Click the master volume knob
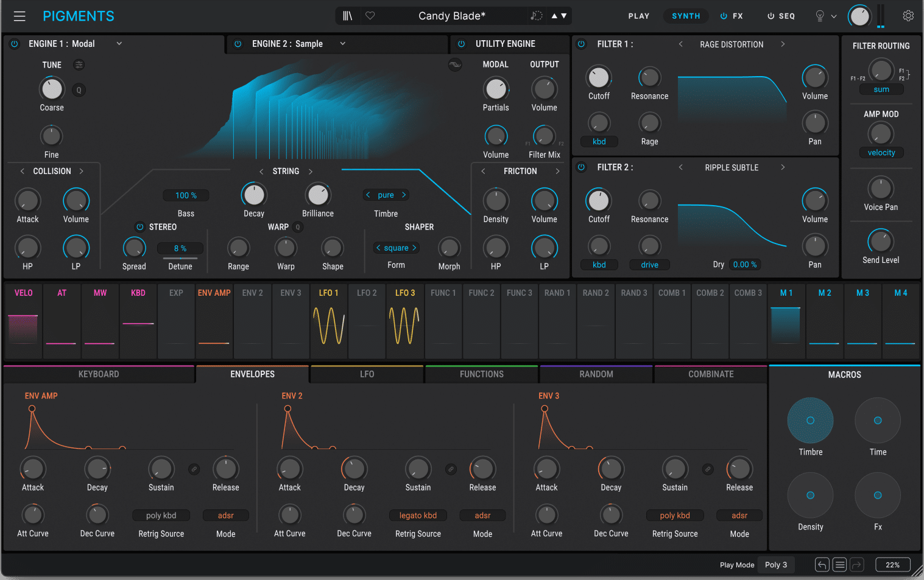924x580 pixels. (859, 16)
